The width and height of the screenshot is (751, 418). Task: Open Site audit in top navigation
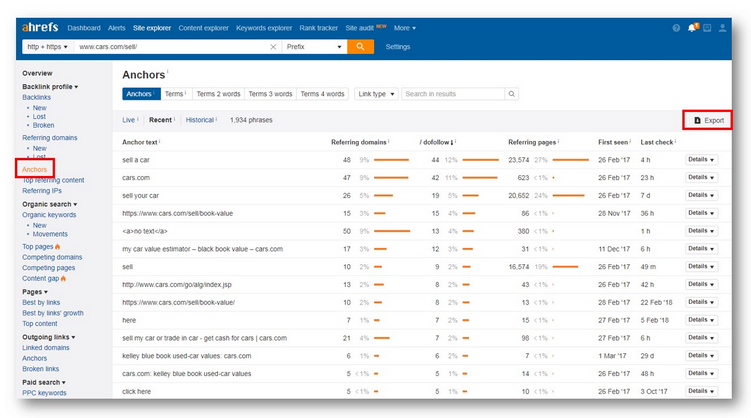click(360, 28)
